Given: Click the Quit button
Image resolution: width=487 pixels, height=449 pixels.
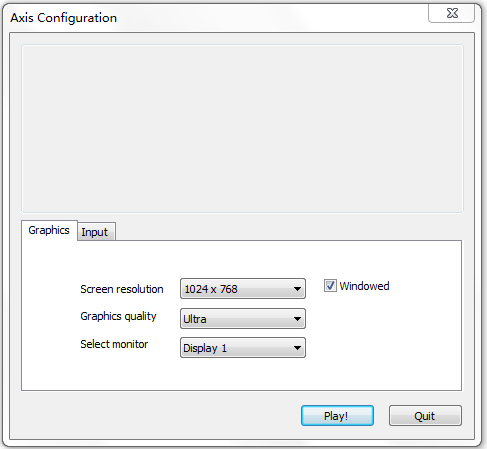Looking at the screenshot, I should click(425, 416).
